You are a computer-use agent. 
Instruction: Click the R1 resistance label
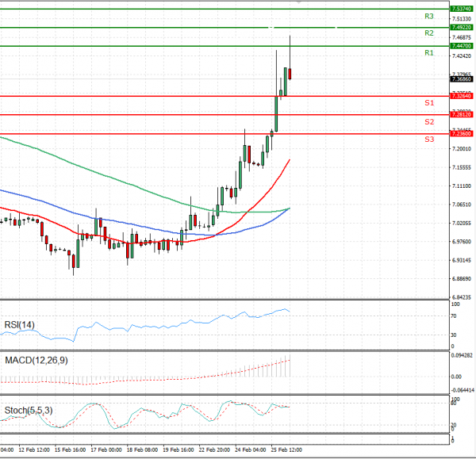click(x=429, y=53)
